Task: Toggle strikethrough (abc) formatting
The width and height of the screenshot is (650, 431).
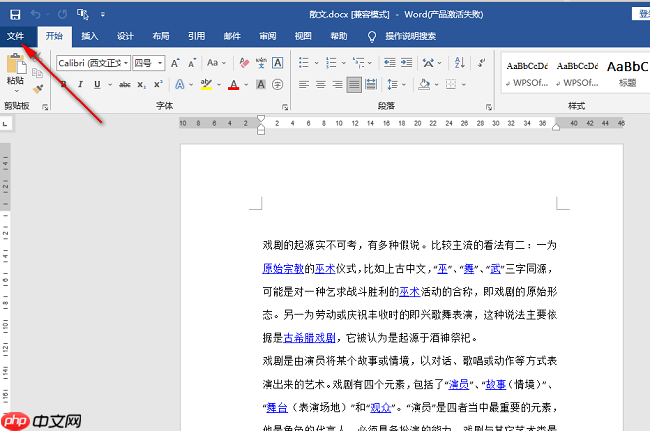Action: pos(124,85)
